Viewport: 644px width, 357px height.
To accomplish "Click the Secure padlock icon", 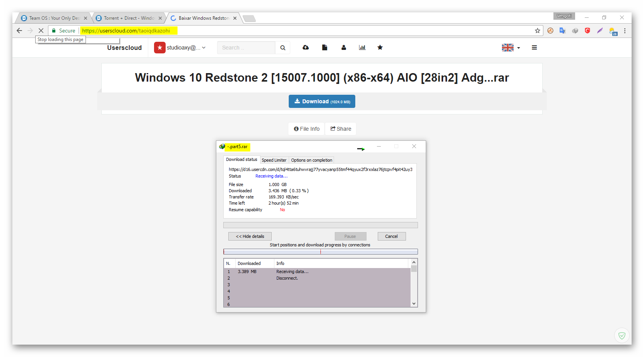I will coord(54,31).
